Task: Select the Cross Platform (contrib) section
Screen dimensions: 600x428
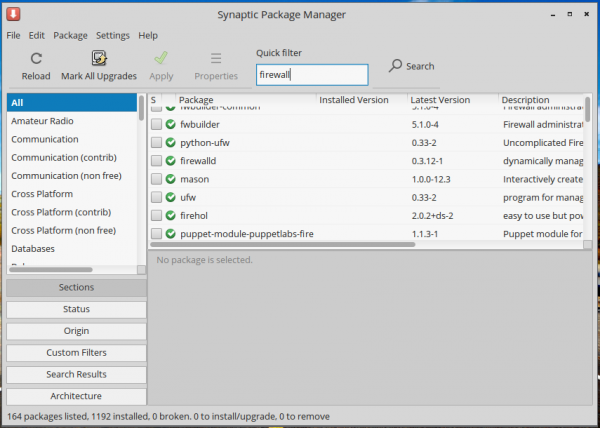Action: (72, 212)
